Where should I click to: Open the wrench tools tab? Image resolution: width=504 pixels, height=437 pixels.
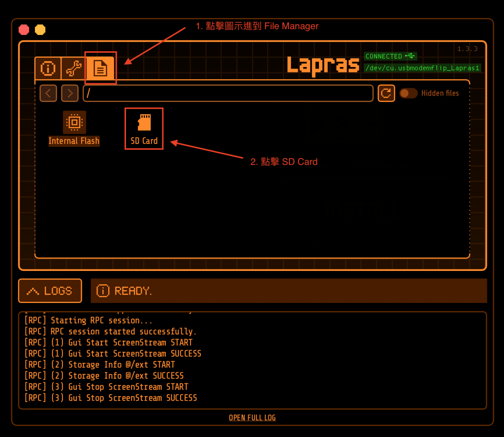tap(74, 68)
